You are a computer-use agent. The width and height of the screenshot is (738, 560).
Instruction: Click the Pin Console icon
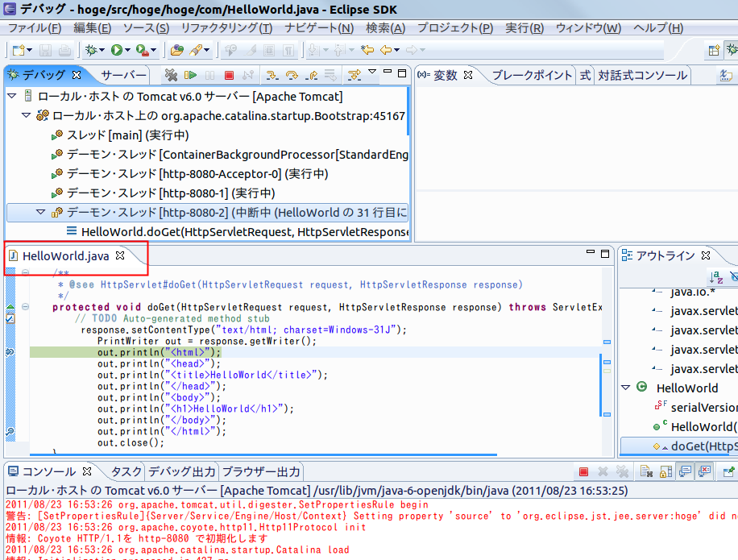click(728, 471)
